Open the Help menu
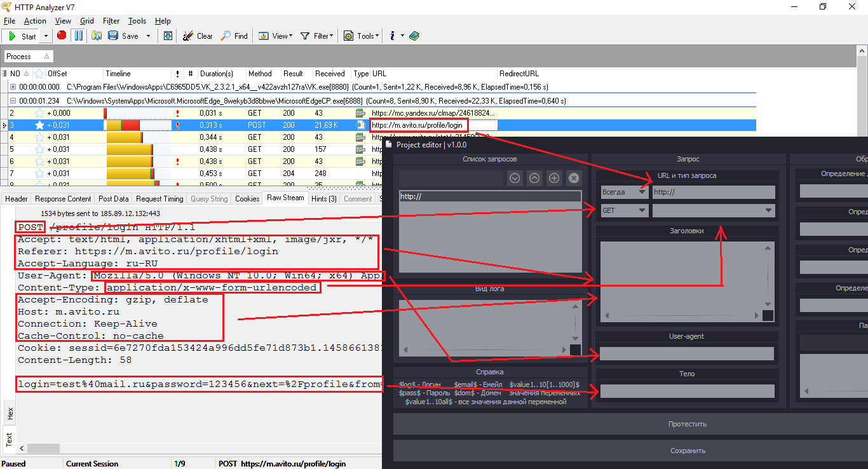Screen dimensions: 868x469 tap(163, 21)
